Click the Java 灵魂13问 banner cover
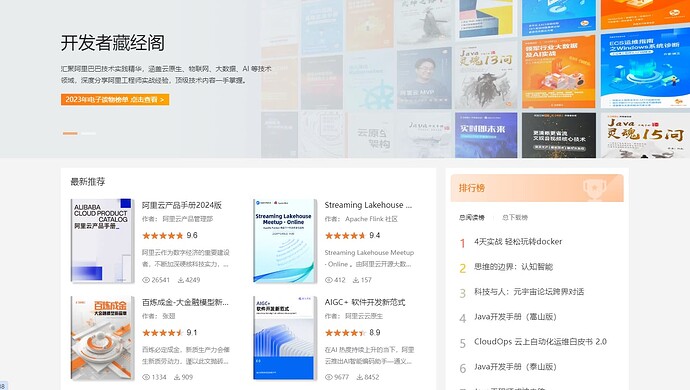The image size is (690, 390). (486, 77)
